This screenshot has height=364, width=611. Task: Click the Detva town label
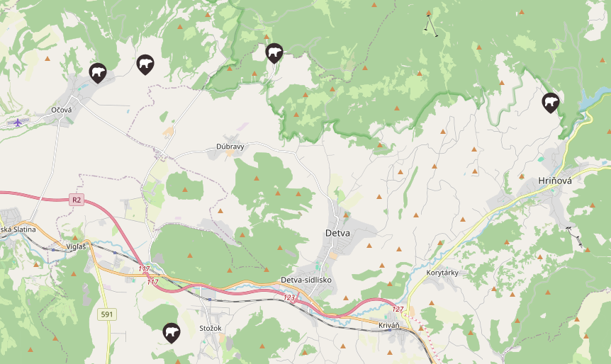337,233
